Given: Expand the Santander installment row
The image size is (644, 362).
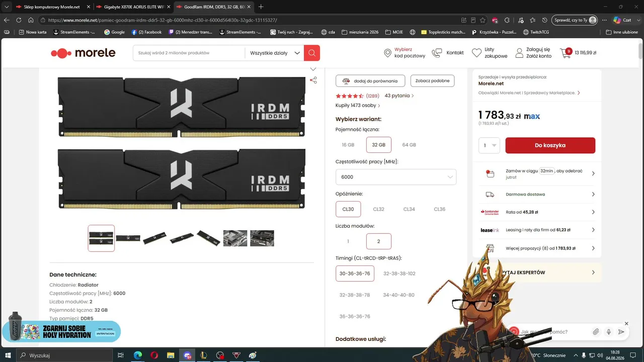Looking at the screenshot, I should point(537,212).
